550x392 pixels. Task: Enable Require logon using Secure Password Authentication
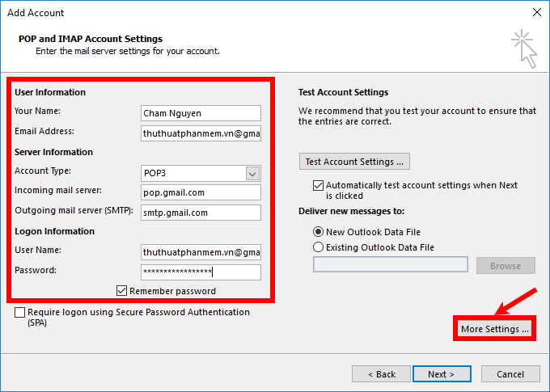19,312
